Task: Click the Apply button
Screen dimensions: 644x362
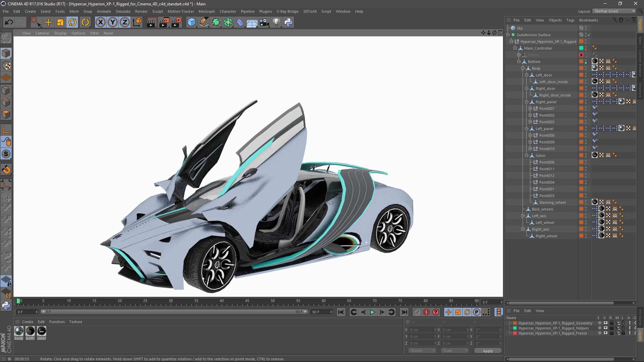Action: 488,351
